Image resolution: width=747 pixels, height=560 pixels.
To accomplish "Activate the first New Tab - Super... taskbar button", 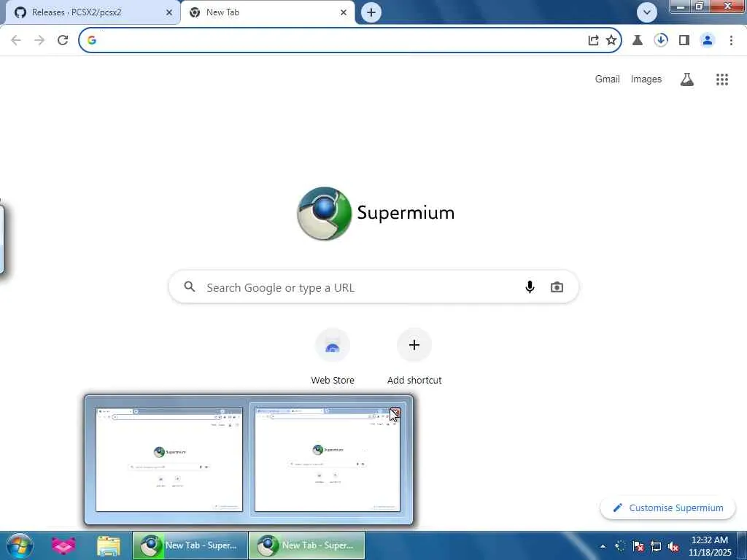I will [x=190, y=545].
